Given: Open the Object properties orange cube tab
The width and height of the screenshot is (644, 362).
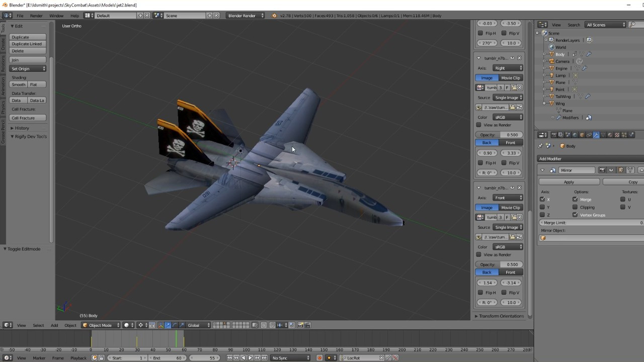Looking at the screenshot, I should click(582, 135).
